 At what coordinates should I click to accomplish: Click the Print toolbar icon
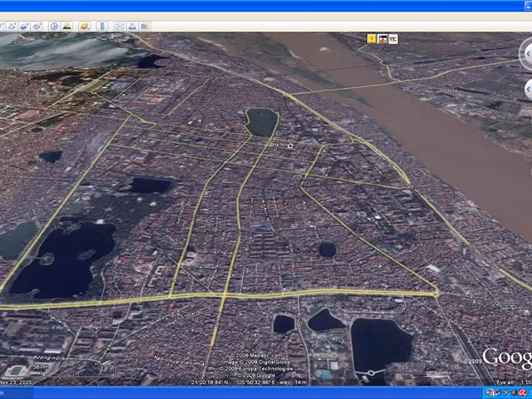132,26
